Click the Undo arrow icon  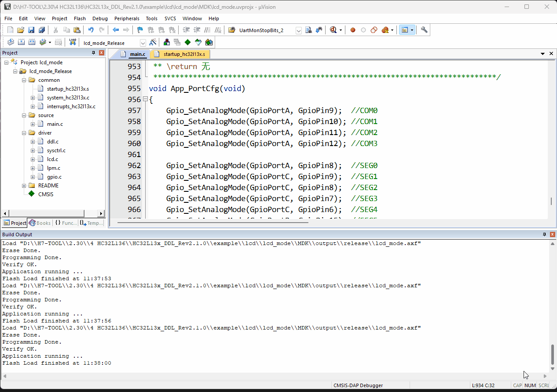(91, 30)
